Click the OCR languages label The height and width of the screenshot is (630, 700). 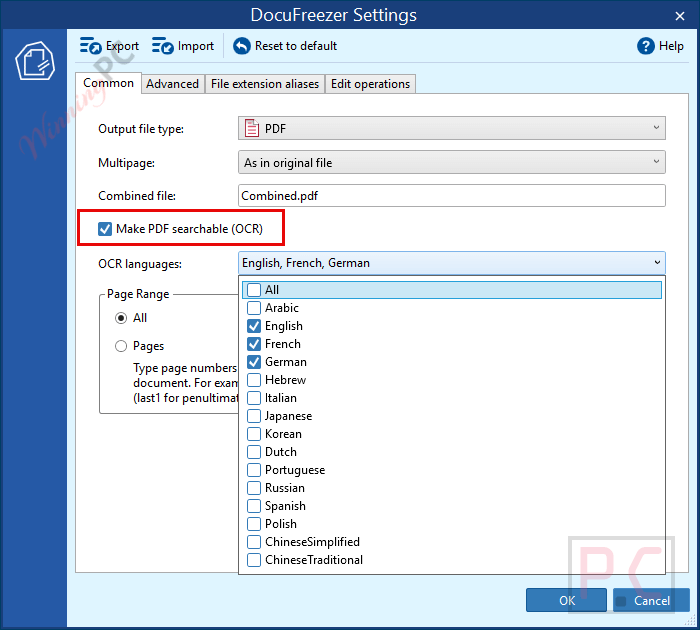pos(140,264)
